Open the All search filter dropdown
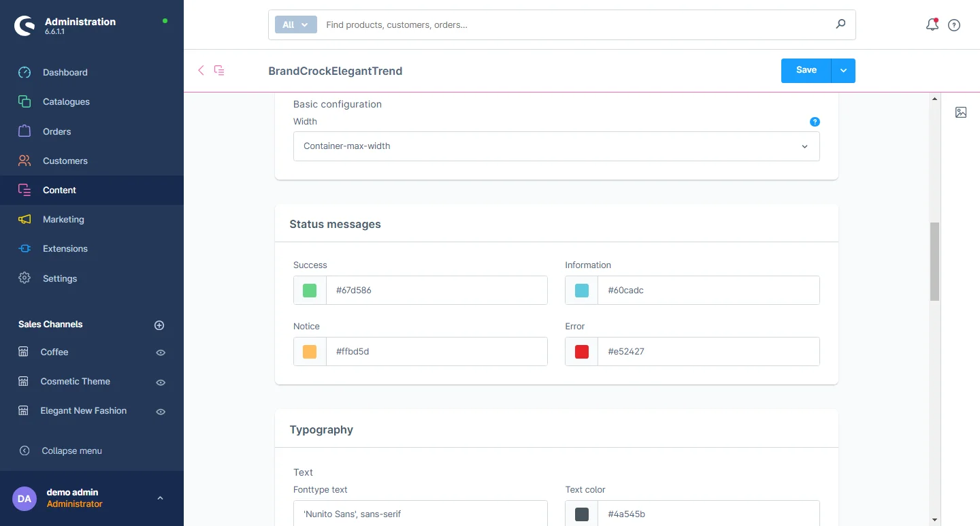Image resolution: width=980 pixels, height=526 pixels. [x=295, y=24]
